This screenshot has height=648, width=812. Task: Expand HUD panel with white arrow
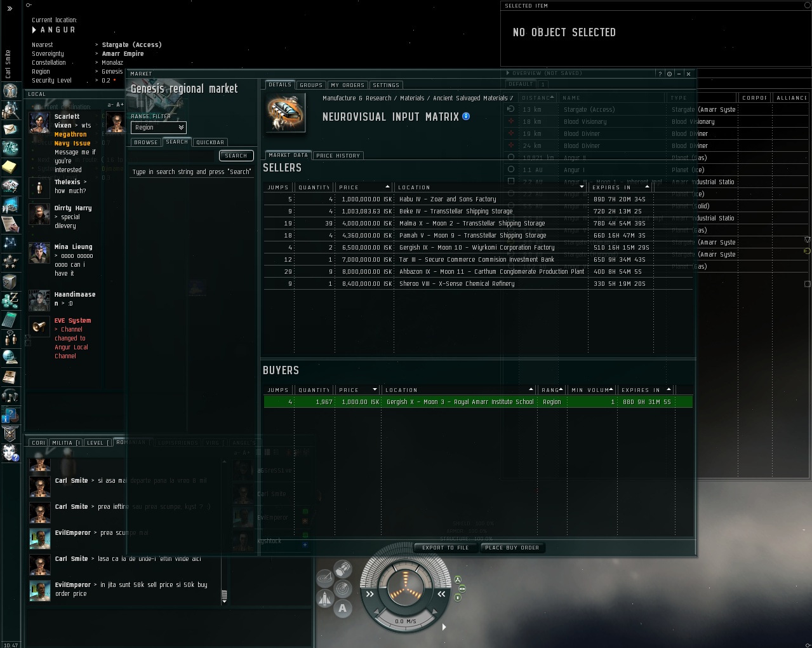pos(444,627)
